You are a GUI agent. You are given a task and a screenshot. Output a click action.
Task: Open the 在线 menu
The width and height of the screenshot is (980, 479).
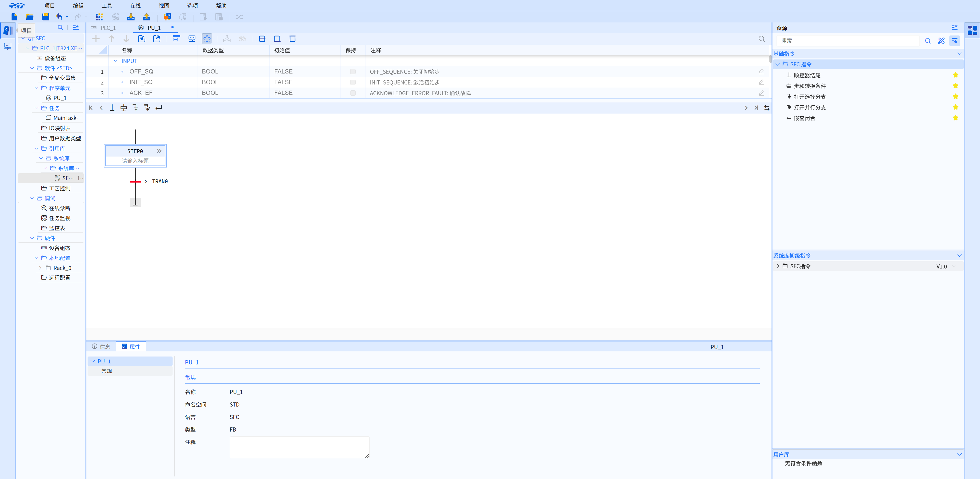point(135,6)
